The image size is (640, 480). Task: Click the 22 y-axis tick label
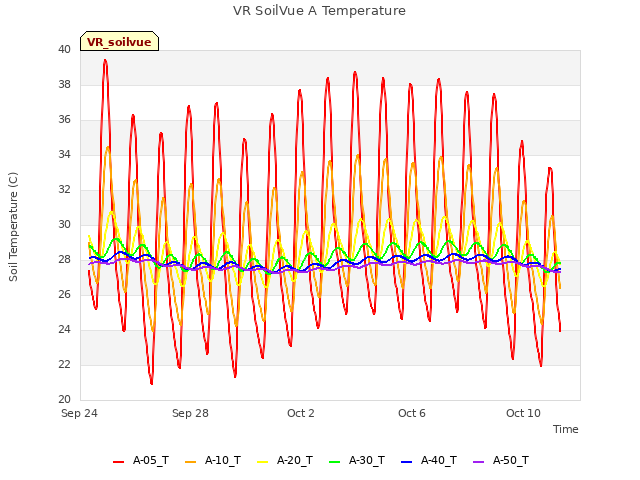(x=64, y=364)
